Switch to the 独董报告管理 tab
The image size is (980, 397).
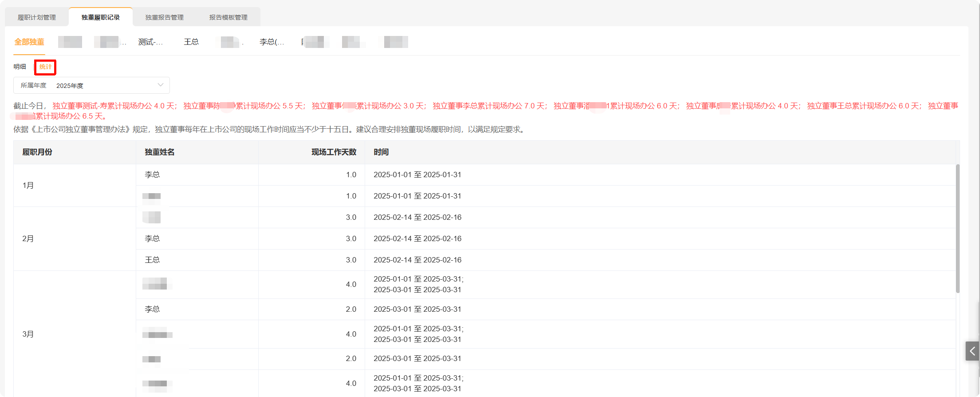click(165, 17)
